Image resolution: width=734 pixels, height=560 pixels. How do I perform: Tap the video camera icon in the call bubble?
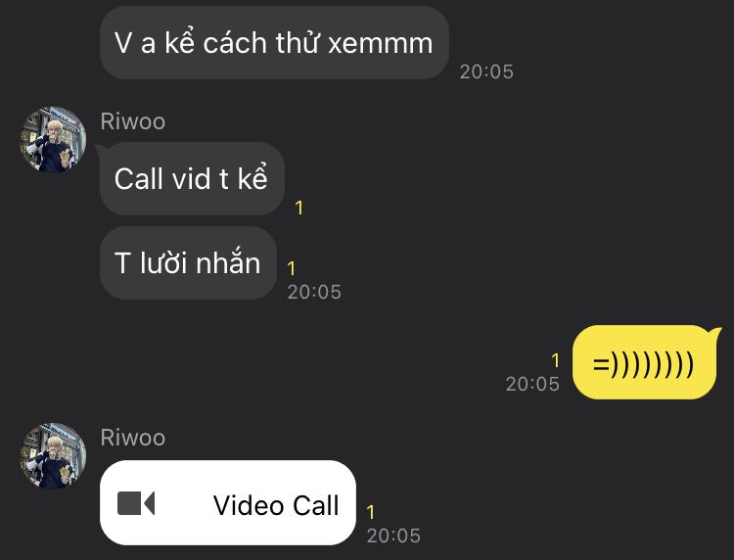click(136, 503)
